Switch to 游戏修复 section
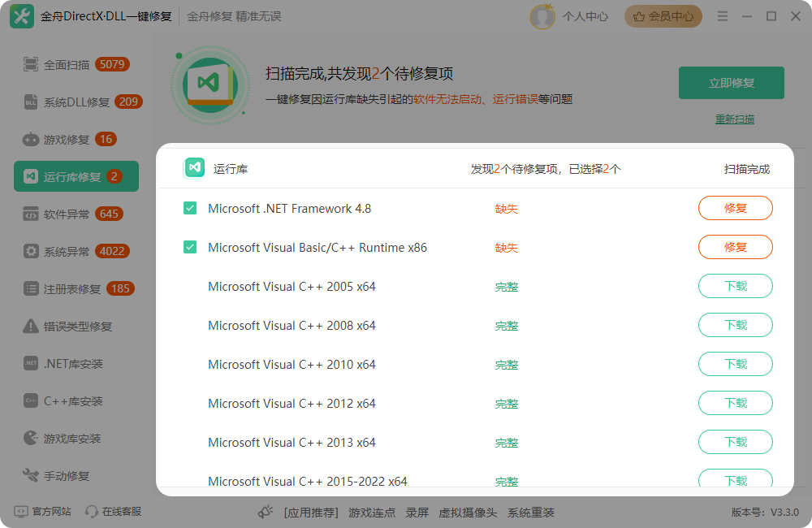 tap(76, 140)
